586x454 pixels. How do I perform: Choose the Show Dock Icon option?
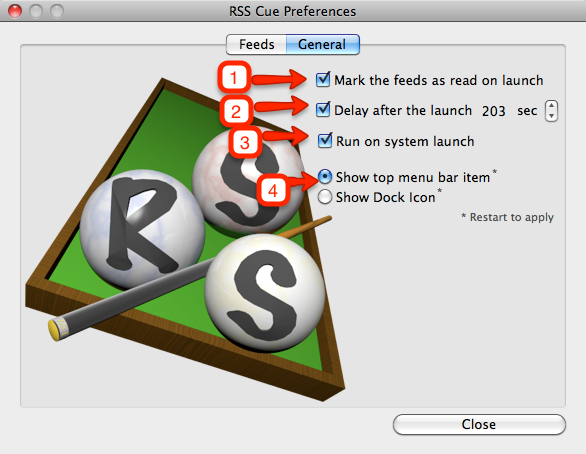[x=325, y=197]
